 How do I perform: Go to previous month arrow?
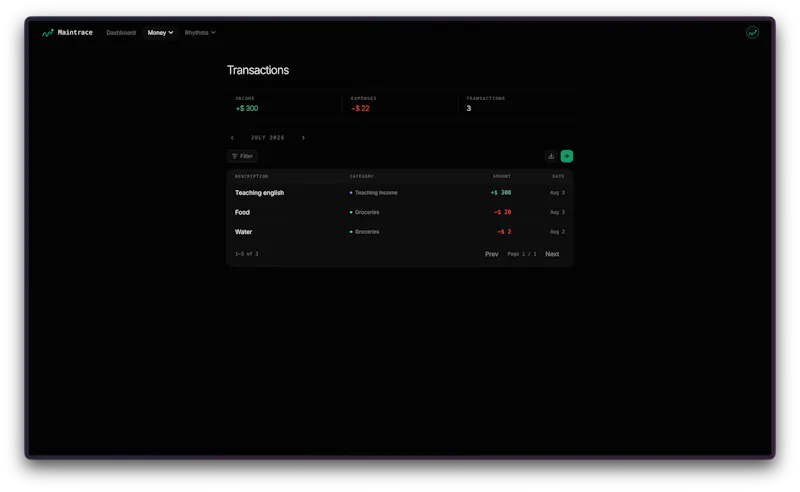(232, 138)
